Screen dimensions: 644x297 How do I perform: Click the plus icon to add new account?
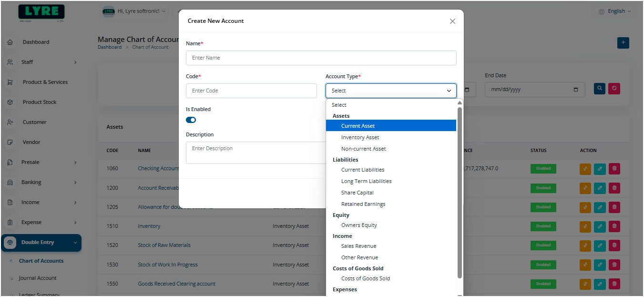[623, 42]
